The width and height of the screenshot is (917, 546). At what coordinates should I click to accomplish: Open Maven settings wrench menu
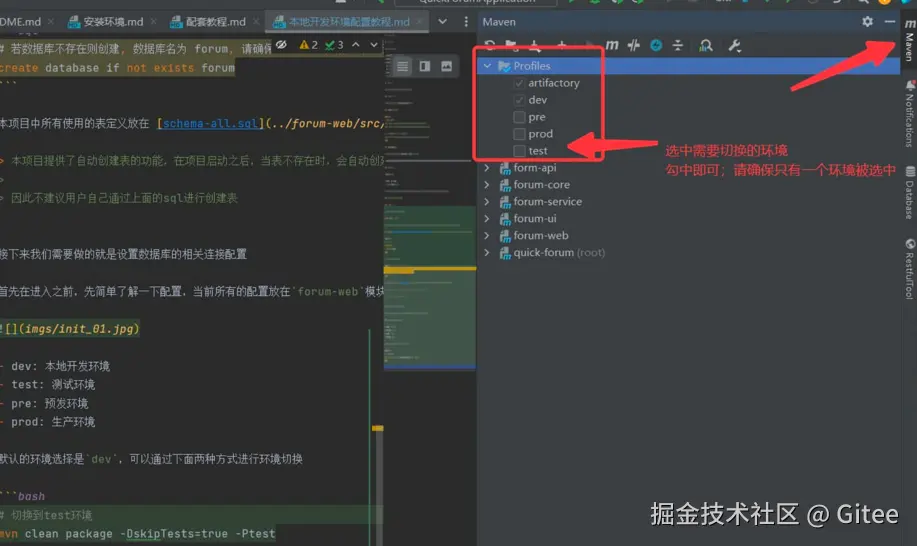(x=735, y=45)
